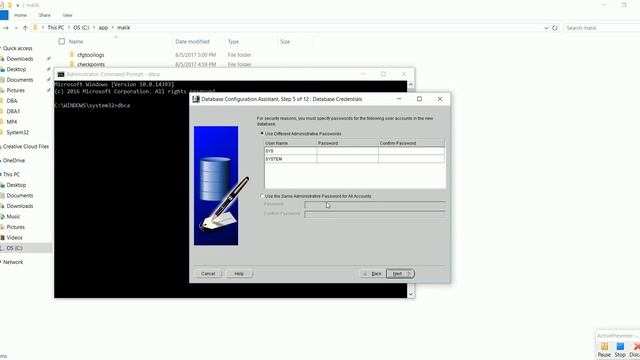The height and width of the screenshot is (360, 640).
Task: Open Music under This PC
Action: 13,216
